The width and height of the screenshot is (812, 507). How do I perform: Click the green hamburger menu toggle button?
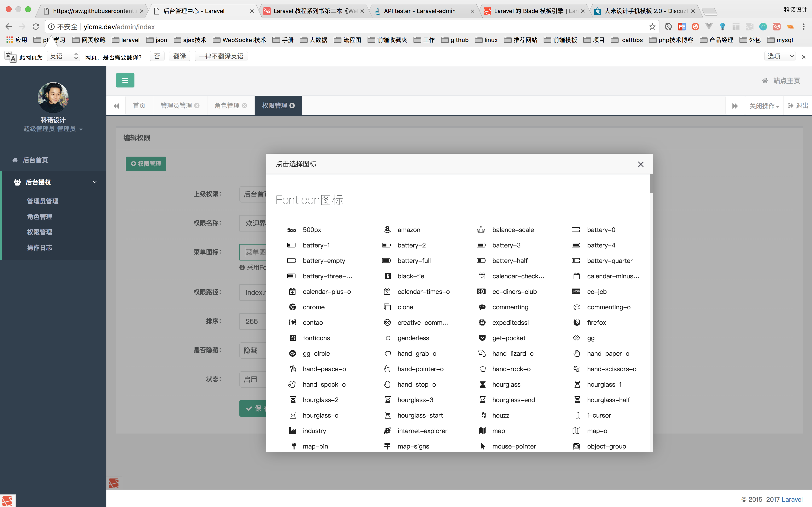(x=125, y=80)
